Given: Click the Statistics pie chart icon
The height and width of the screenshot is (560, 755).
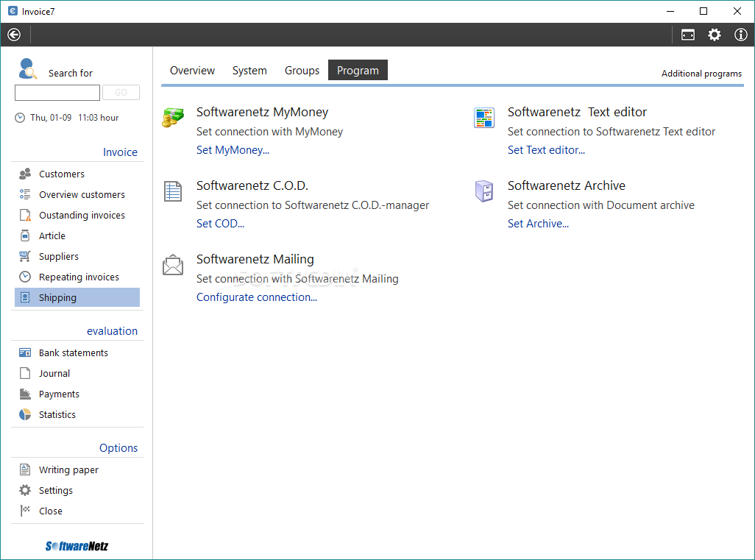Looking at the screenshot, I should point(25,414).
